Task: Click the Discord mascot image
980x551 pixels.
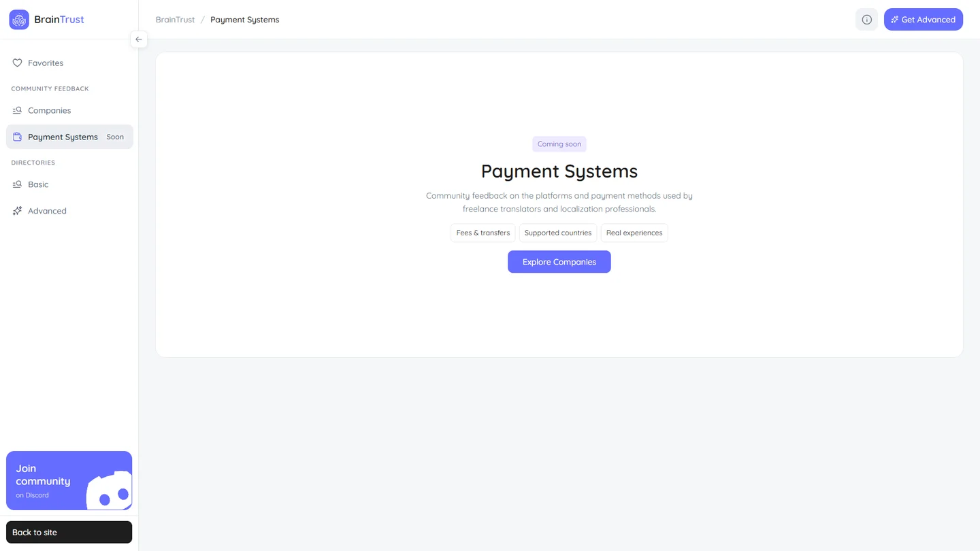Action: 109,490
